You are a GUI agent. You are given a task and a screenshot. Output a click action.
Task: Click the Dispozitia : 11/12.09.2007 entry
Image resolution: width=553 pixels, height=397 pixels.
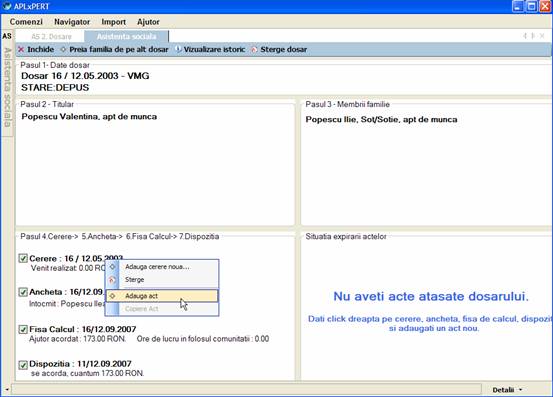tap(80, 364)
